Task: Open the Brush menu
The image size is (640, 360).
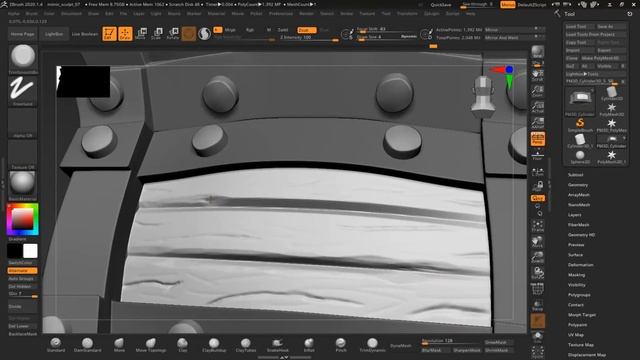Action: 31,13
